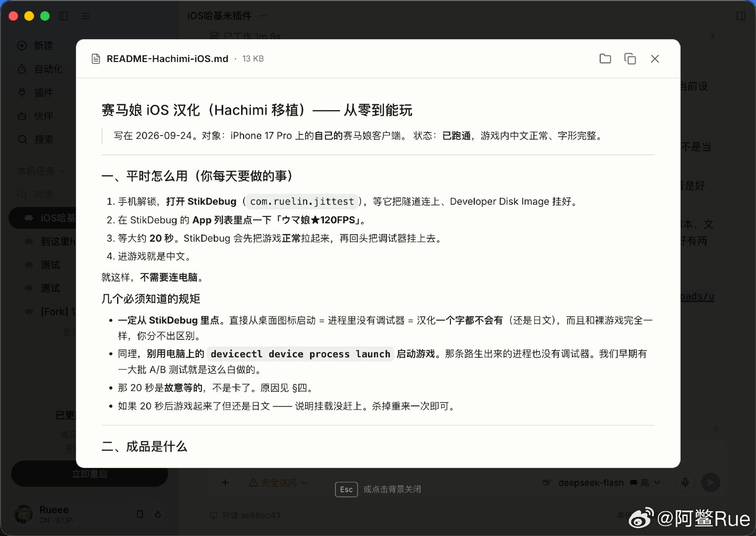Click the microphone voice input icon
The height and width of the screenshot is (536, 756).
[685, 482]
